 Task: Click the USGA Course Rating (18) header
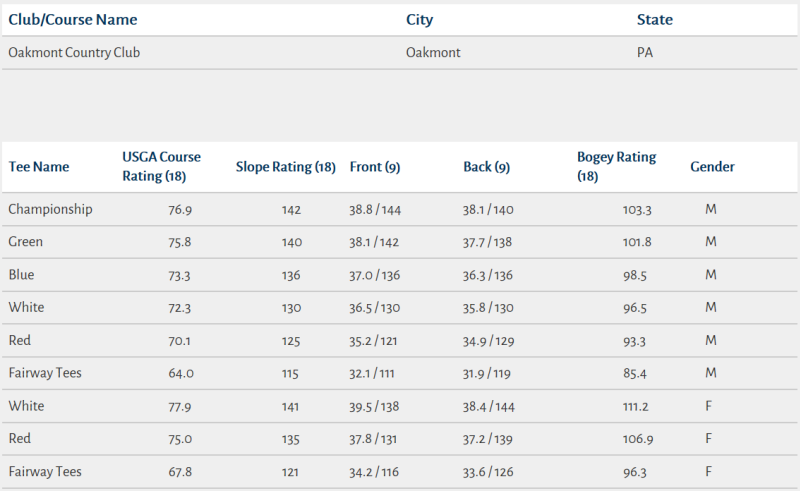(x=161, y=166)
